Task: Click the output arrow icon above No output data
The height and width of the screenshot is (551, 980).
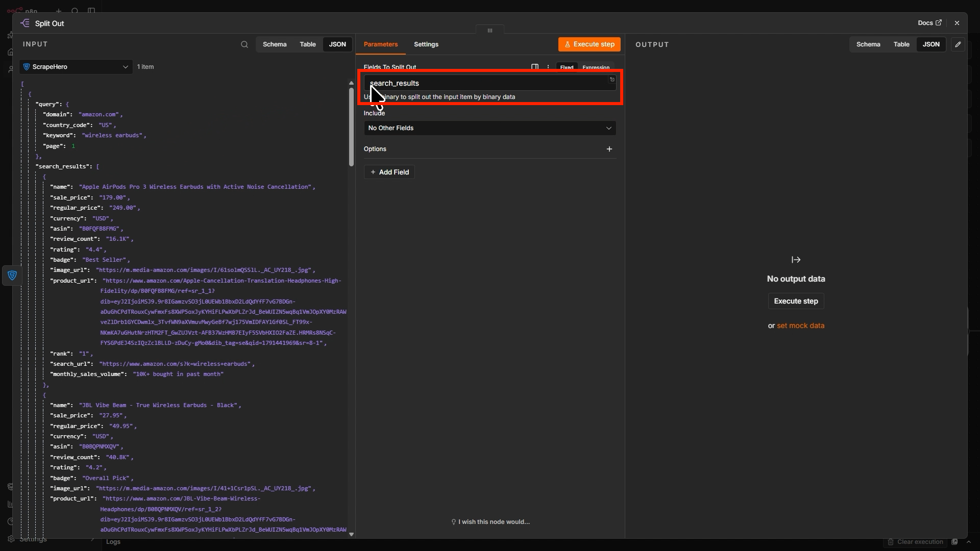Action: point(796,260)
